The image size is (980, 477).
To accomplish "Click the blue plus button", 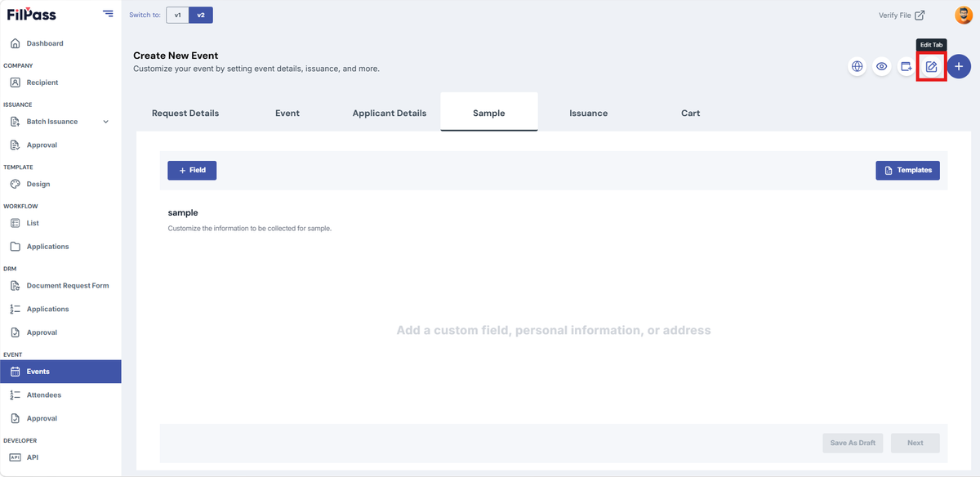I will [x=959, y=67].
